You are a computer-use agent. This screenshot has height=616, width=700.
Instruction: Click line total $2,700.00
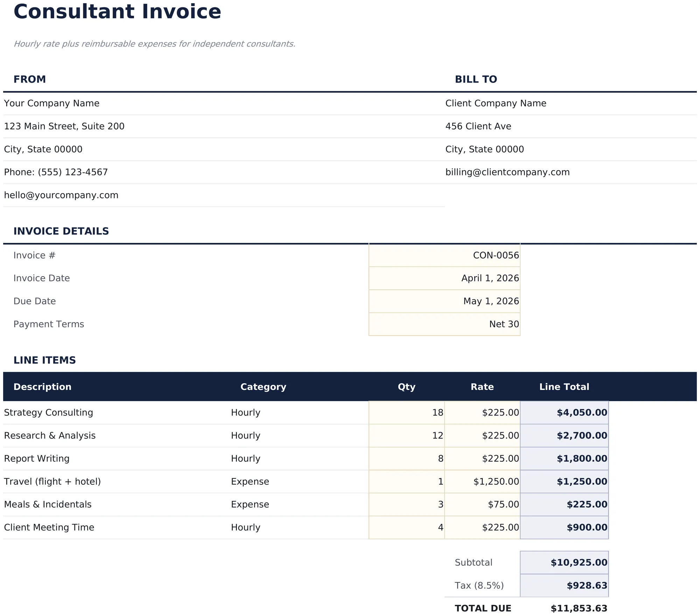(564, 436)
